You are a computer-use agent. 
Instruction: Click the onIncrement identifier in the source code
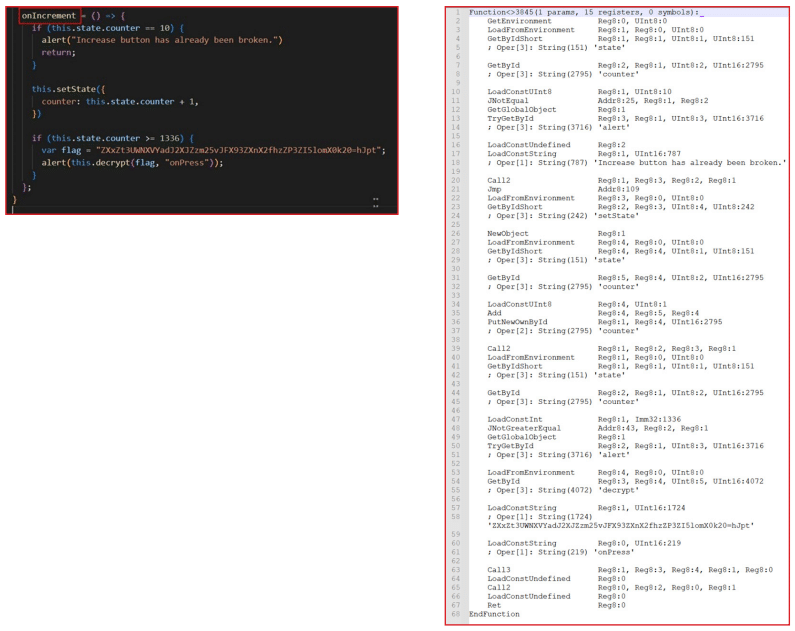(x=49, y=16)
